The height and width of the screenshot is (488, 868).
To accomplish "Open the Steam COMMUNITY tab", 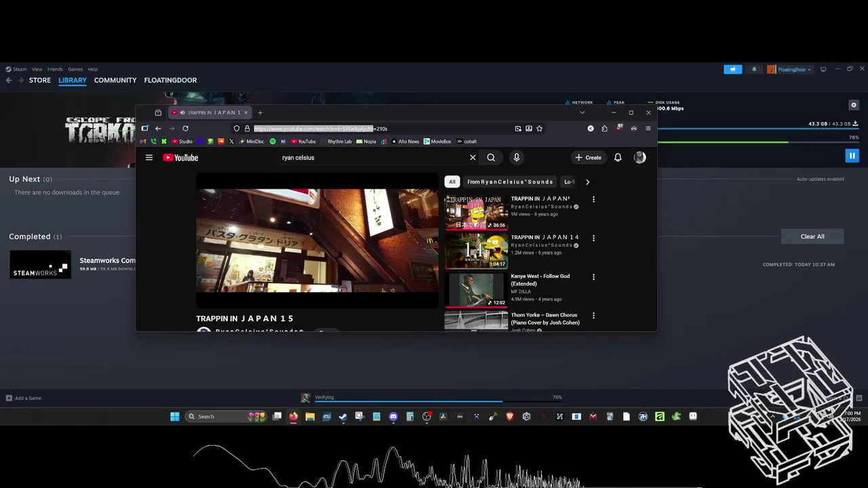I will [115, 80].
